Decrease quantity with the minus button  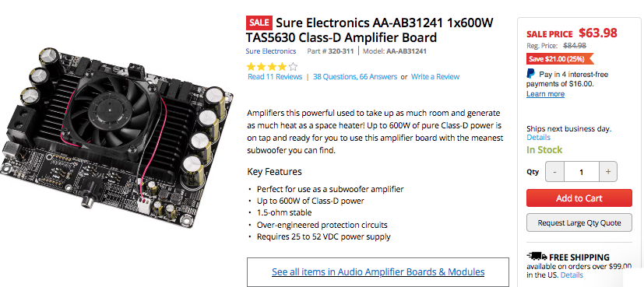click(x=555, y=172)
